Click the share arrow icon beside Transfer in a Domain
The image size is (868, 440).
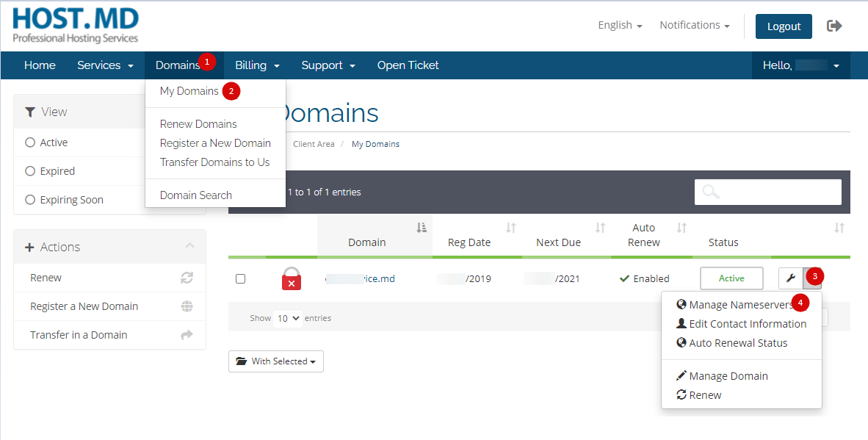pyautogui.click(x=187, y=335)
